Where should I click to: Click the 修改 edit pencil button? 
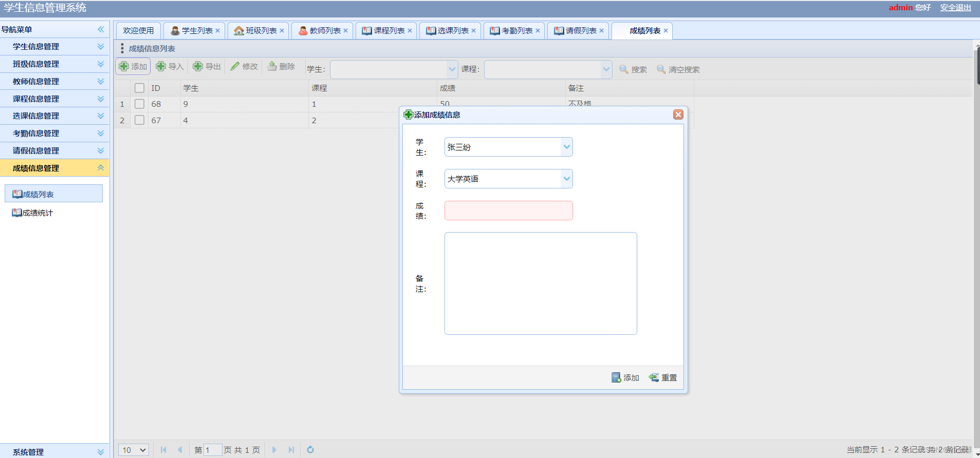pos(244,67)
